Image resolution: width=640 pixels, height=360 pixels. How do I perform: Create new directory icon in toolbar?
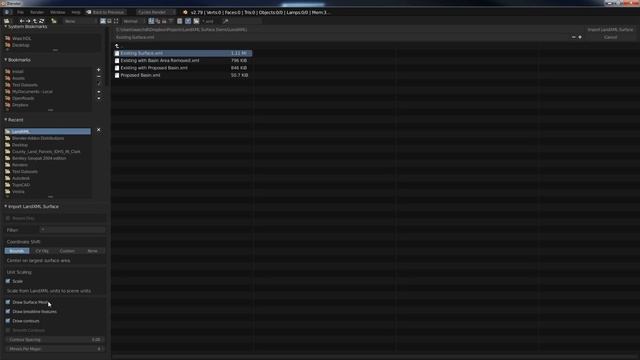[x=54, y=21]
